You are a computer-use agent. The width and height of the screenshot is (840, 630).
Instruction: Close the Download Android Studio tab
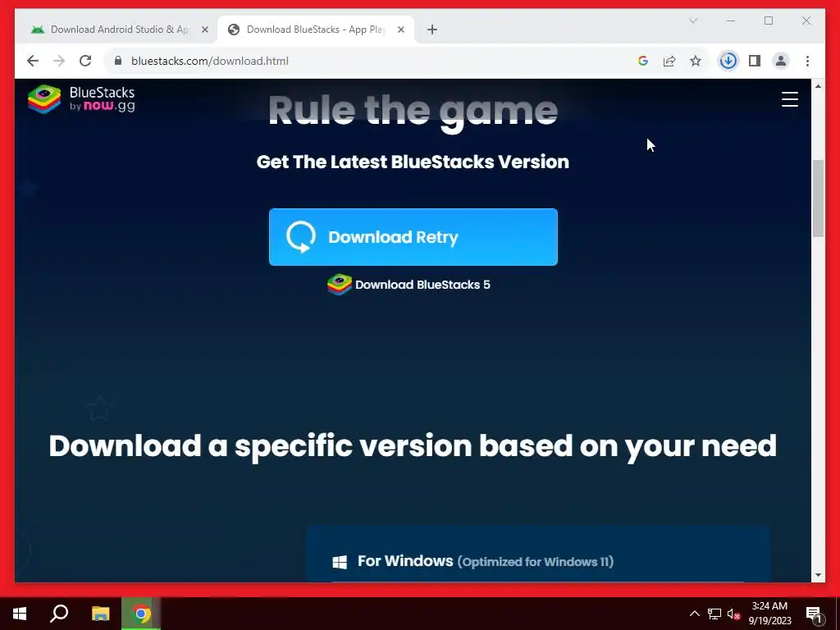click(204, 30)
